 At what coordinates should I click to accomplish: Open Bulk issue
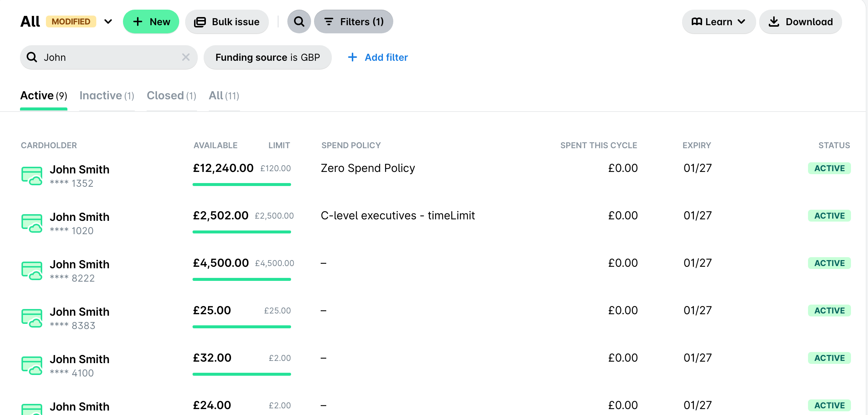pyautogui.click(x=227, y=22)
